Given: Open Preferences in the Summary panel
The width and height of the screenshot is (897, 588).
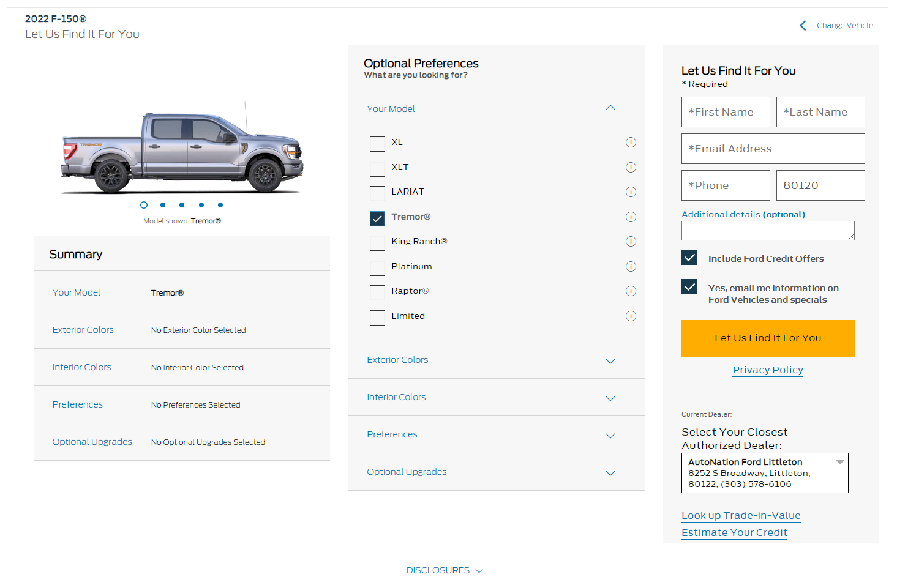Looking at the screenshot, I should pos(78,404).
